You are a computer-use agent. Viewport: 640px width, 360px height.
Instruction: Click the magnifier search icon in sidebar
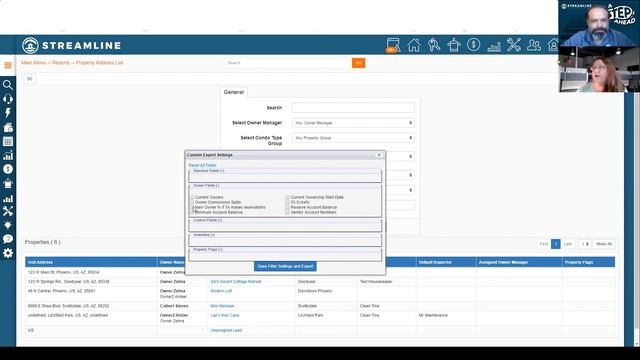pos(8,85)
